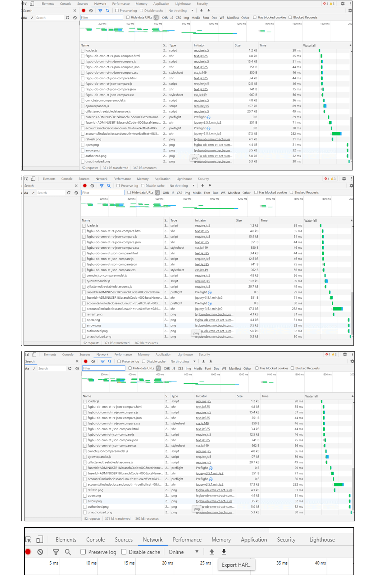This screenshot has height=588, width=368.
Task: Click the red record button in enlarged bottom toolbar
Action: 28,552
